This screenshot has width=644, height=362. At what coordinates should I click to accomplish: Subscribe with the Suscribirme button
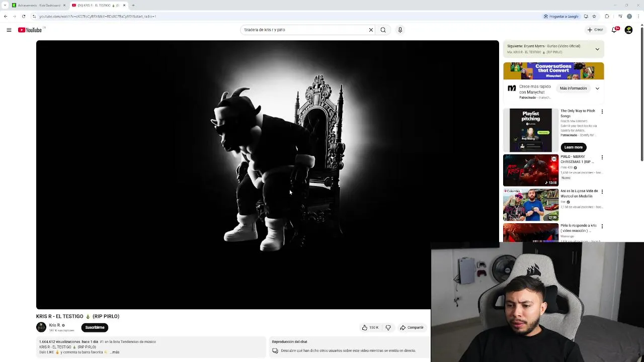95,327
